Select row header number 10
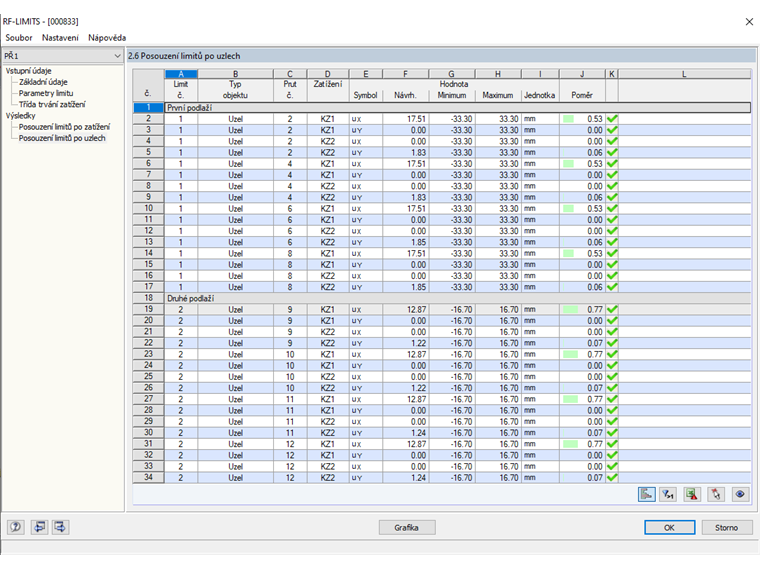Viewport: 760px width, 570px height. (148, 208)
